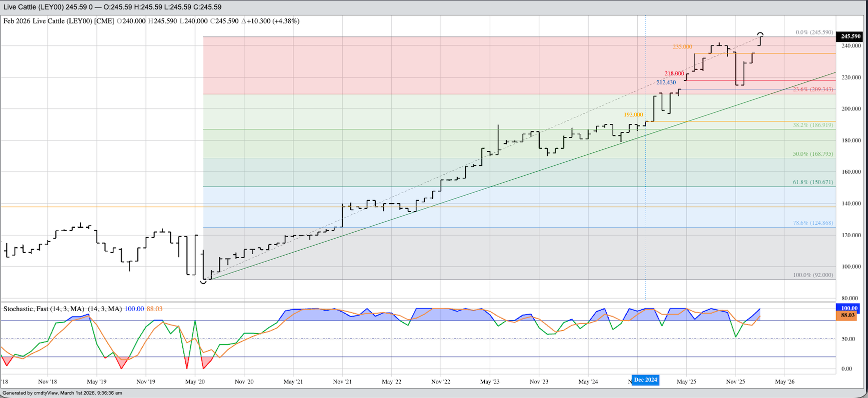
Task: Click the Stochastic, Fast indicator title
Action: pos(44,309)
